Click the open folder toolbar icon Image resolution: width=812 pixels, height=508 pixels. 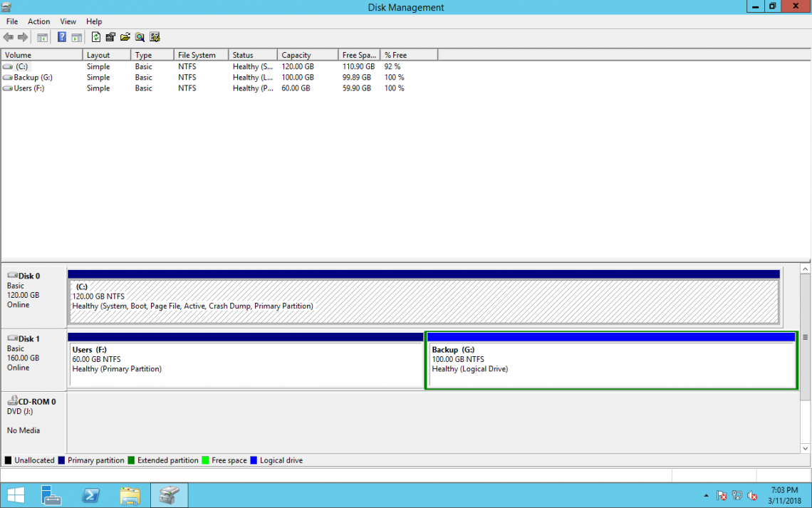[125, 37]
